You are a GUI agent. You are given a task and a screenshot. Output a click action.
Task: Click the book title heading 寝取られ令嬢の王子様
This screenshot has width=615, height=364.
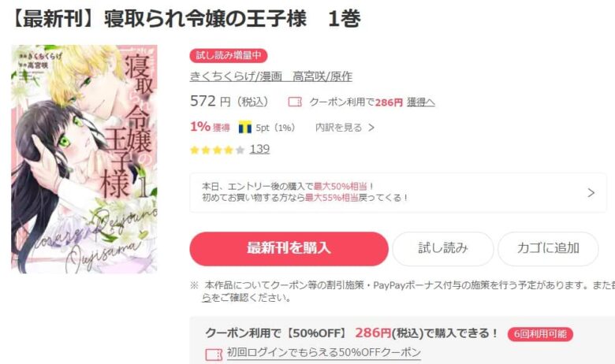tap(205, 18)
